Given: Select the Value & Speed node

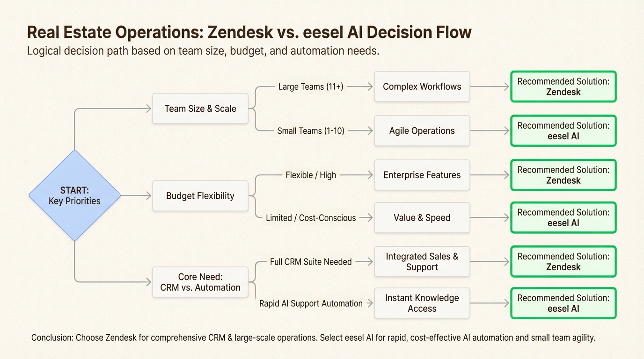Looking at the screenshot, I should click(x=422, y=218).
